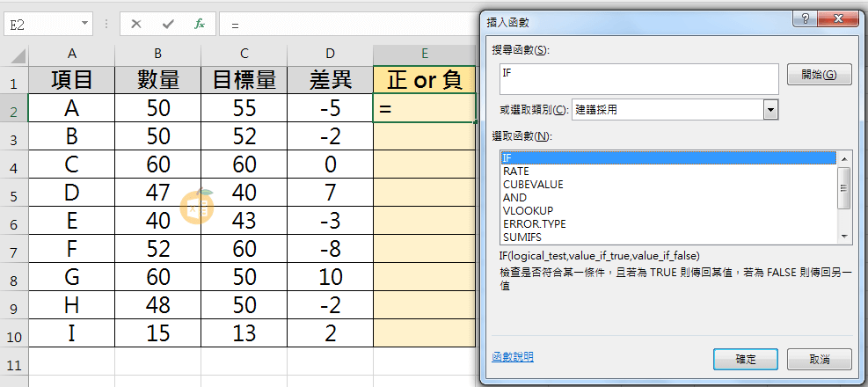Click the select-all corner triangle of sheet
868x387 pixels.
tap(15, 55)
